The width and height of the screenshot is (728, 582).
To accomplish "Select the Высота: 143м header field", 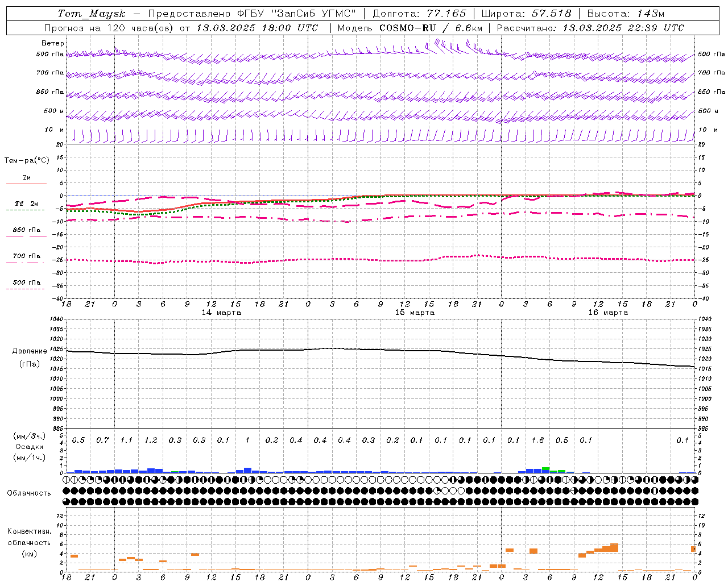I will click(x=626, y=14).
